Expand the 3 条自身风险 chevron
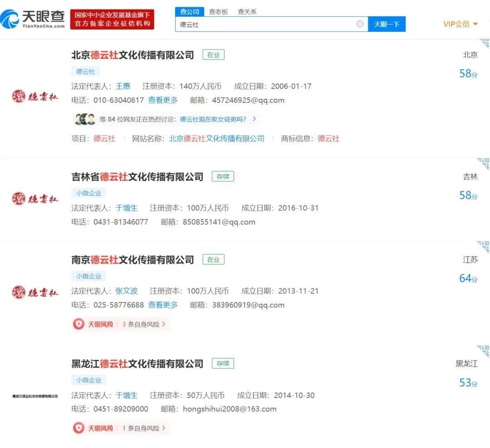Screen dimensions: 490x448 point(163,324)
